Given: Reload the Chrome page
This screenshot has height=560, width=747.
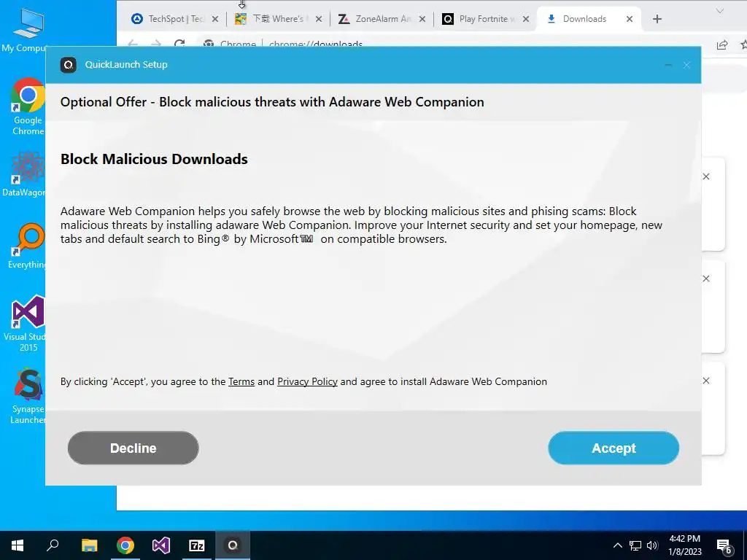Looking at the screenshot, I should point(179,44).
